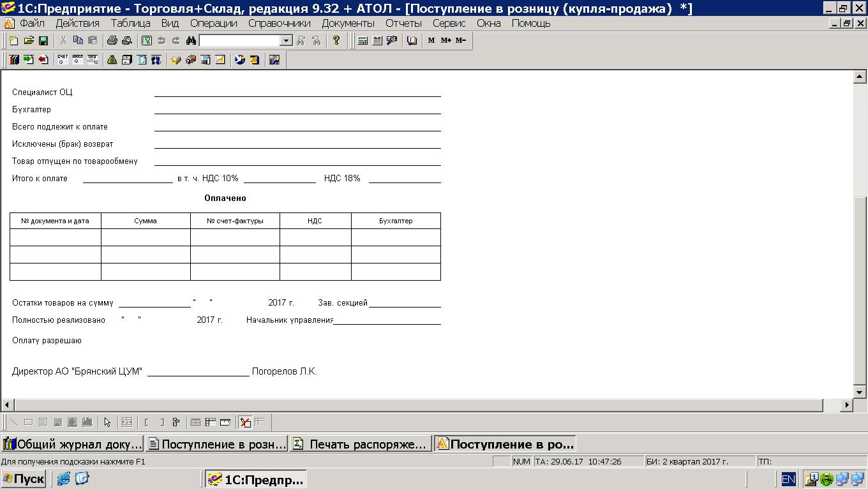Expand the search combo box dropdown arrow
The width and height of the screenshot is (868, 490).
[x=286, y=41]
